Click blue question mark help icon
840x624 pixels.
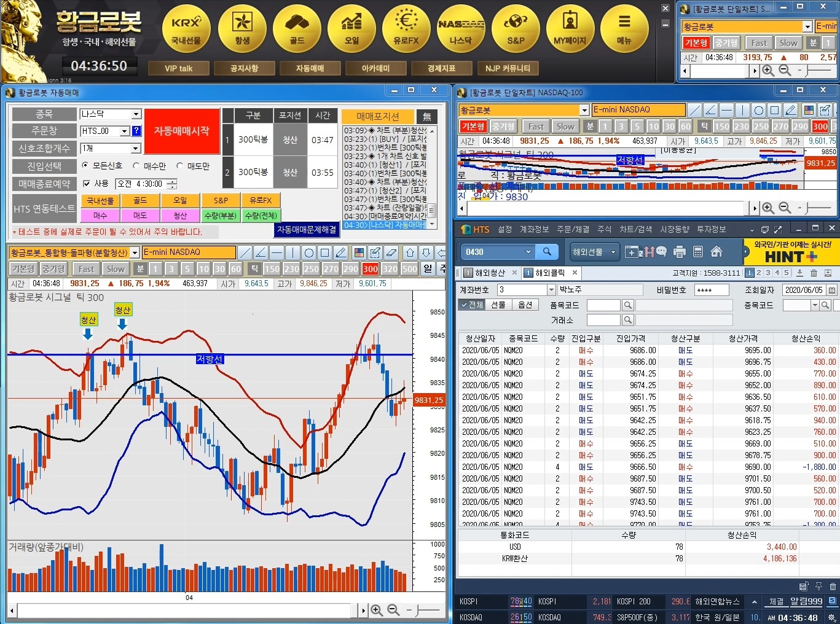(136, 131)
